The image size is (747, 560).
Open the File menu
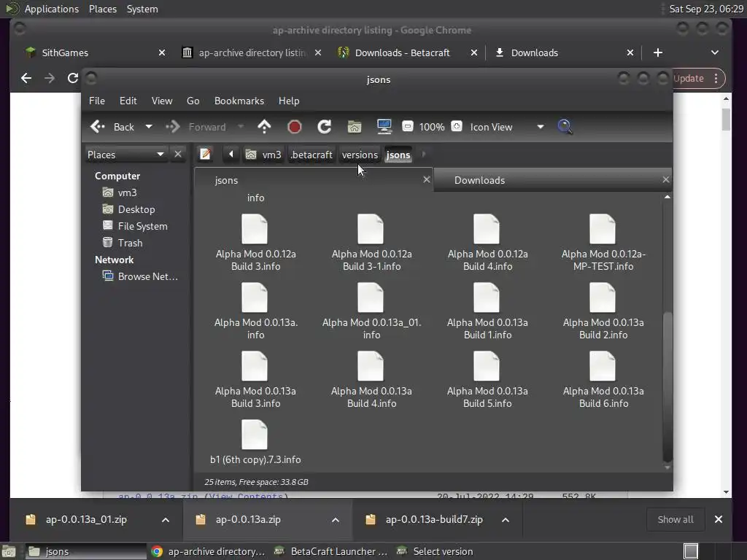pyautogui.click(x=97, y=101)
